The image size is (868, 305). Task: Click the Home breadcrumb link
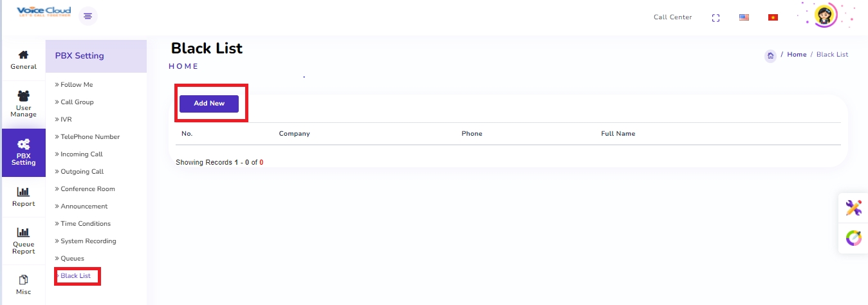click(796, 55)
